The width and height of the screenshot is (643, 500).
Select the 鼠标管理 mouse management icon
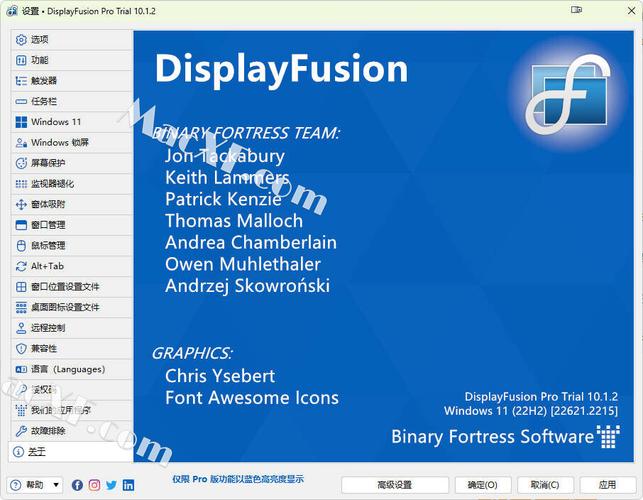pyautogui.click(x=21, y=246)
